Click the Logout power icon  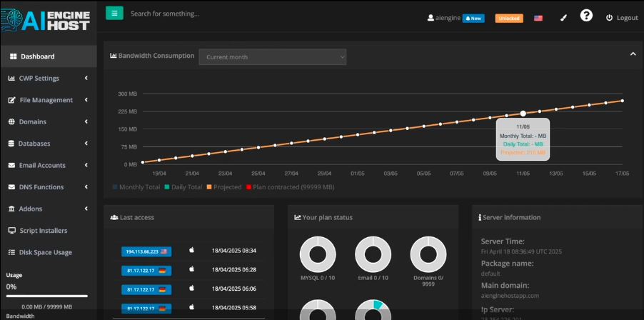609,18
